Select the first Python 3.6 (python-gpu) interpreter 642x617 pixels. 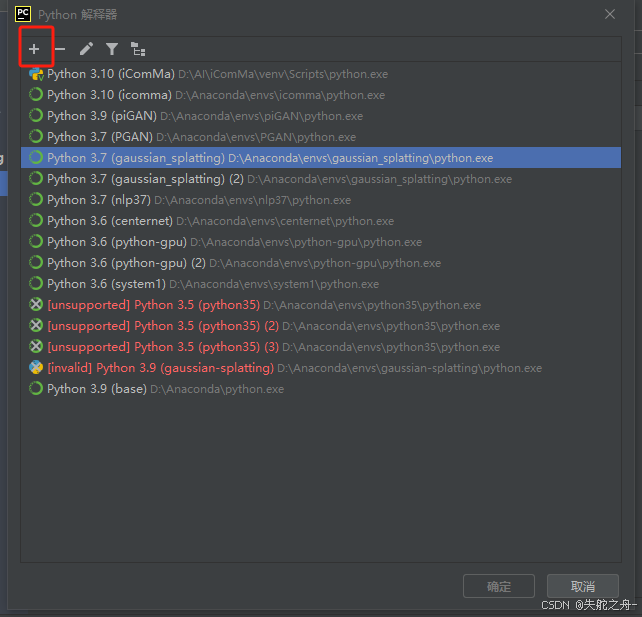(321, 242)
